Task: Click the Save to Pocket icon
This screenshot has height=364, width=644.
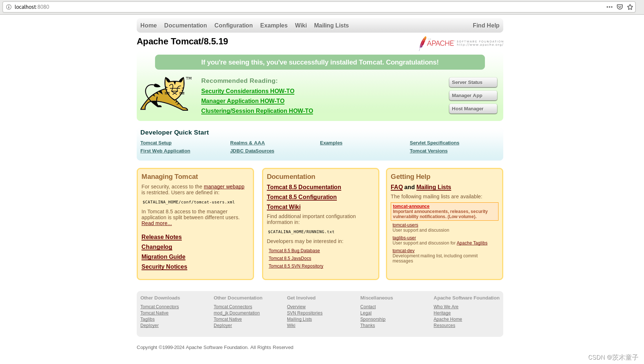Action: pos(620,7)
